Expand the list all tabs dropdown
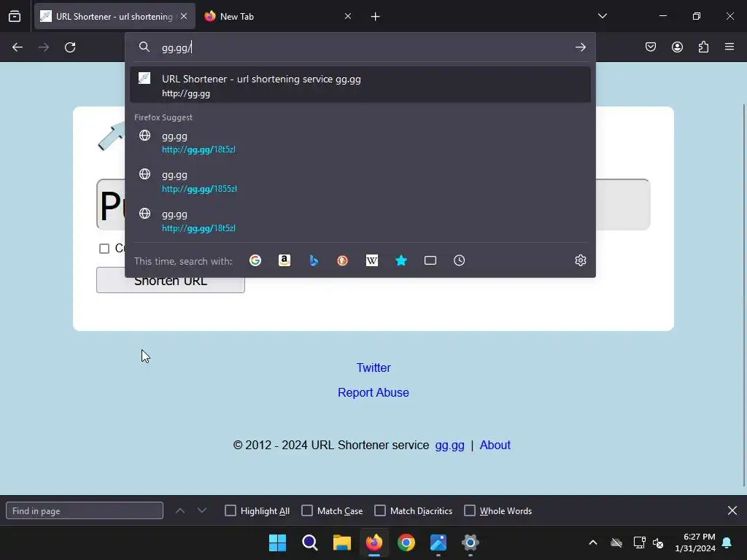 603,16
